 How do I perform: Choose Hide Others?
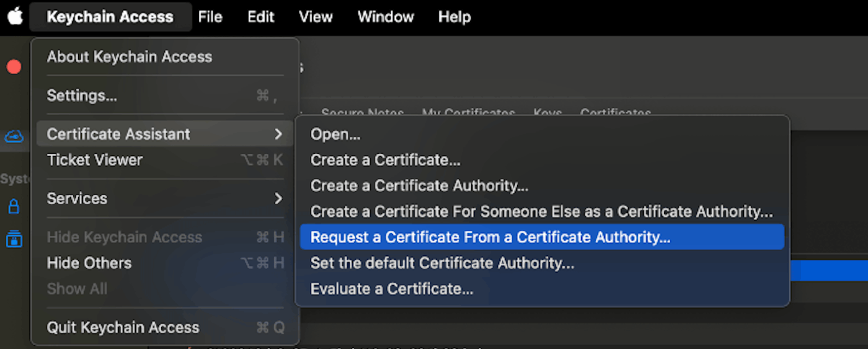(x=165, y=263)
